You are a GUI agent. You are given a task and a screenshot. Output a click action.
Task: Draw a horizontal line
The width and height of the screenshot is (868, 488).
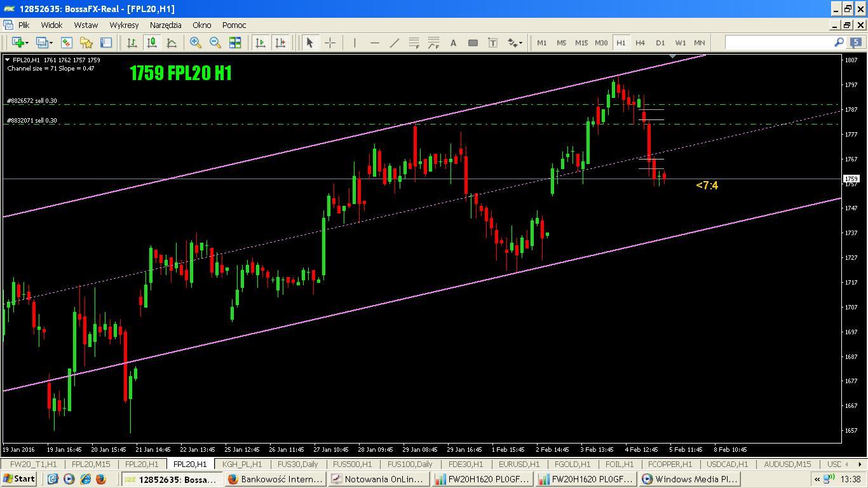[374, 43]
